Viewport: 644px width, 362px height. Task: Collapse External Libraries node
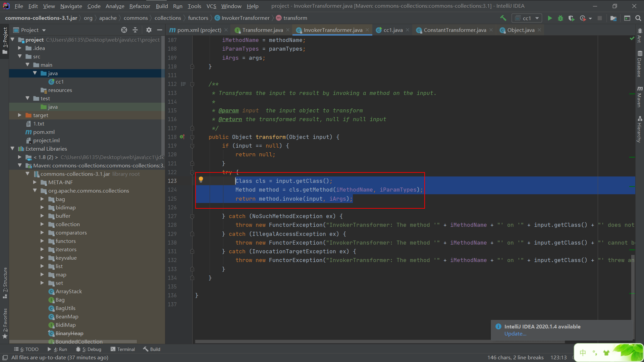[12, 149]
